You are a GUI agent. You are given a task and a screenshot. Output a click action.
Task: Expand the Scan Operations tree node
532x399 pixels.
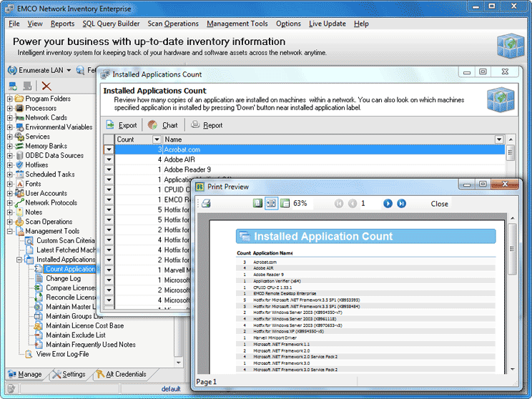pyautogui.click(x=10, y=222)
